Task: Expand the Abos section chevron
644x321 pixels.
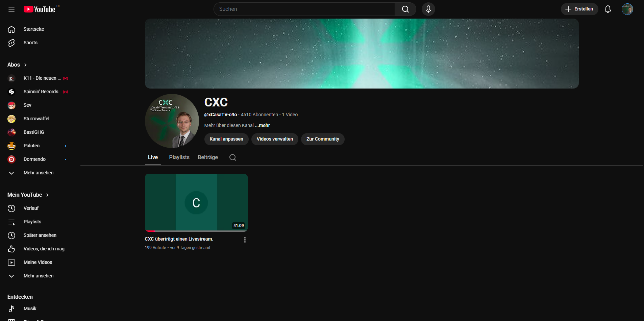Action: pyautogui.click(x=25, y=65)
